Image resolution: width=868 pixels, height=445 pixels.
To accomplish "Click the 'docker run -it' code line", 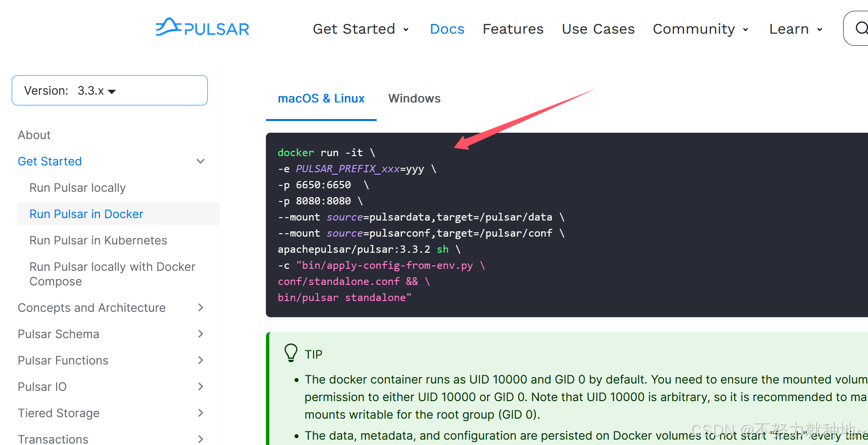I will 326,153.
